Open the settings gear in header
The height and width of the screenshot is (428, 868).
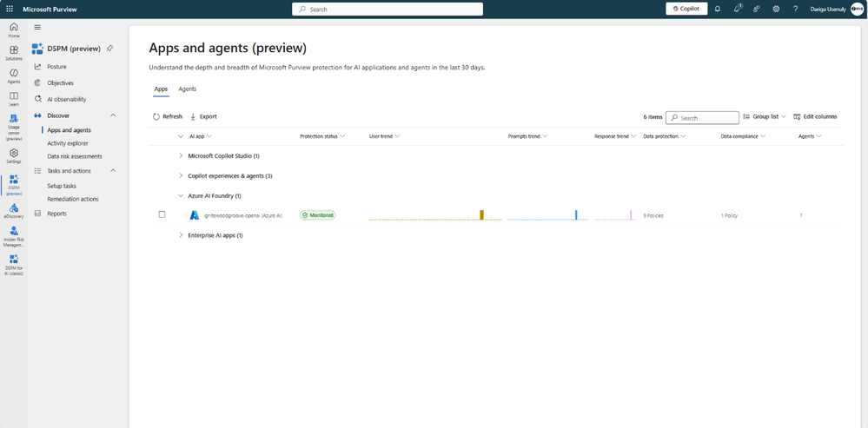776,9
